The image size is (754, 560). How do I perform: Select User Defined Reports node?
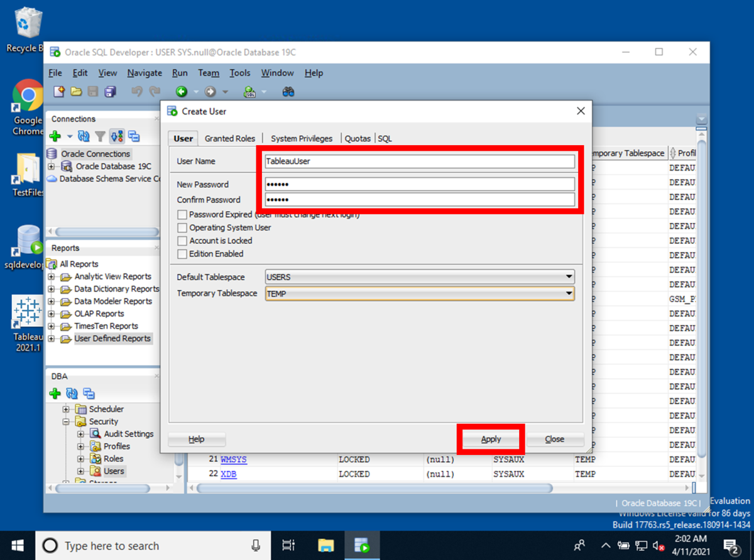(112, 339)
